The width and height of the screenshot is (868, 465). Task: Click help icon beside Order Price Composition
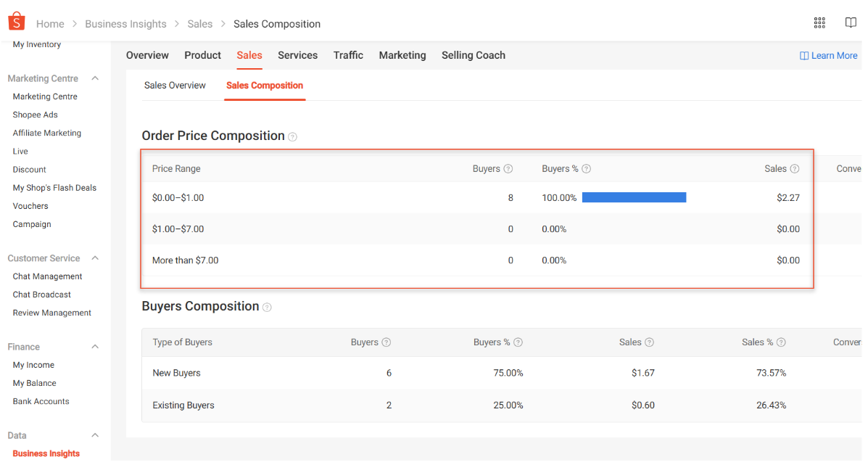tap(292, 137)
